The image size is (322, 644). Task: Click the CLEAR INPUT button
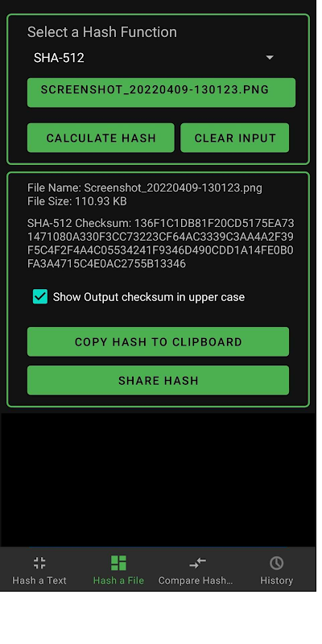(x=235, y=138)
